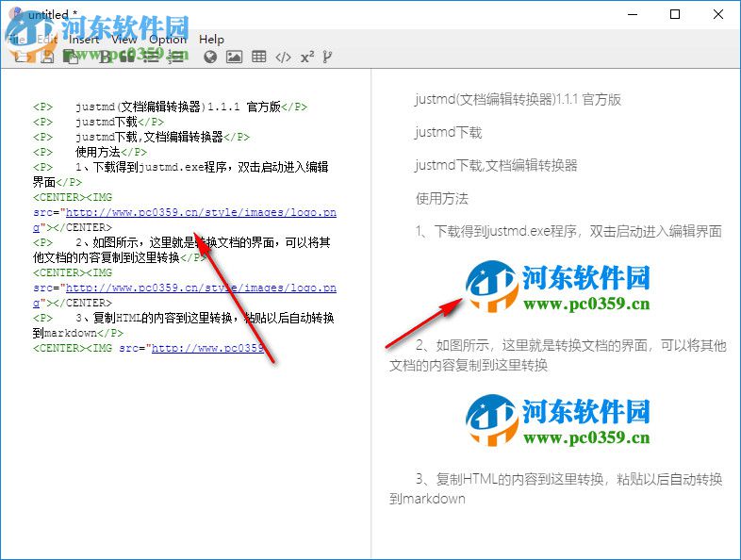This screenshot has width=741, height=560.
Task: Click the editor line '使用方法</P>'
Action: pos(90,152)
